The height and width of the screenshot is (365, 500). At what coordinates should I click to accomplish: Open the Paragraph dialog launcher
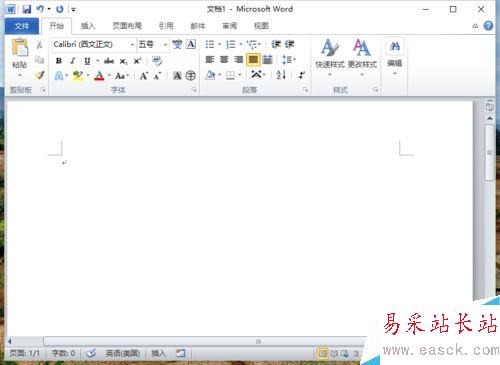305,90
